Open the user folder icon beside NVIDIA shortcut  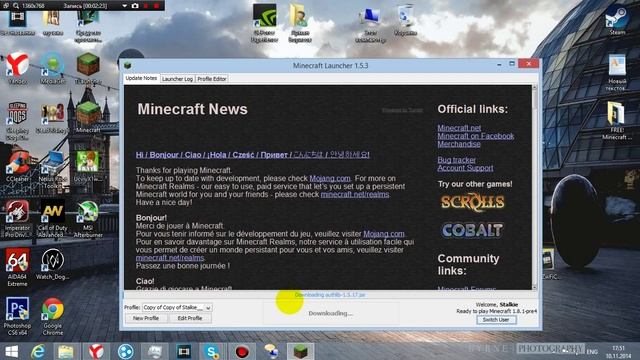point(300,22)
